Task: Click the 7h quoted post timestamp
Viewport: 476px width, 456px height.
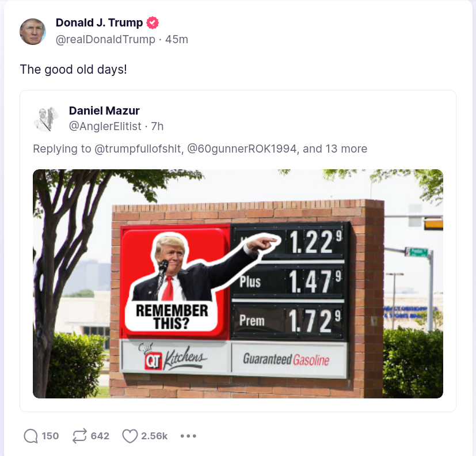Action: click(157, 126)
